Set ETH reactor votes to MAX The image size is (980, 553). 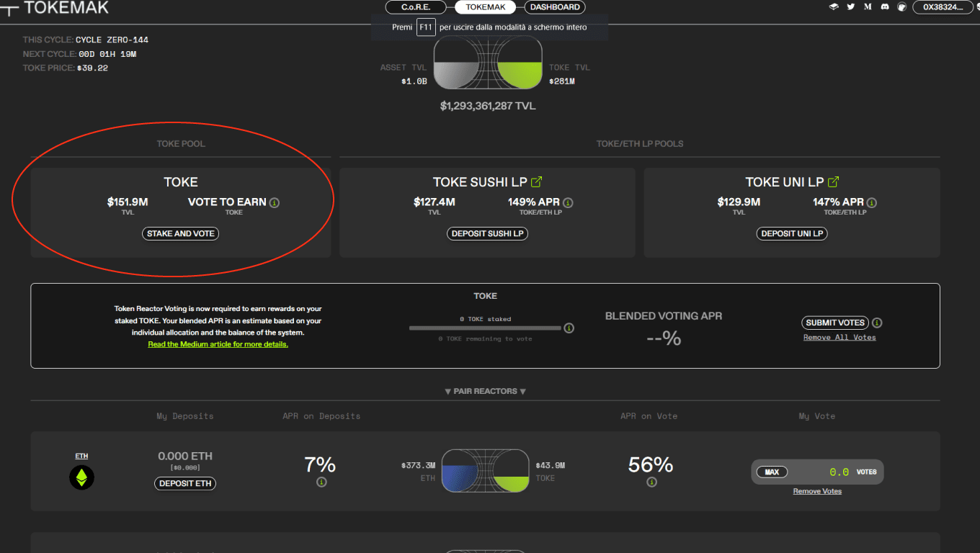pos(772,472)
